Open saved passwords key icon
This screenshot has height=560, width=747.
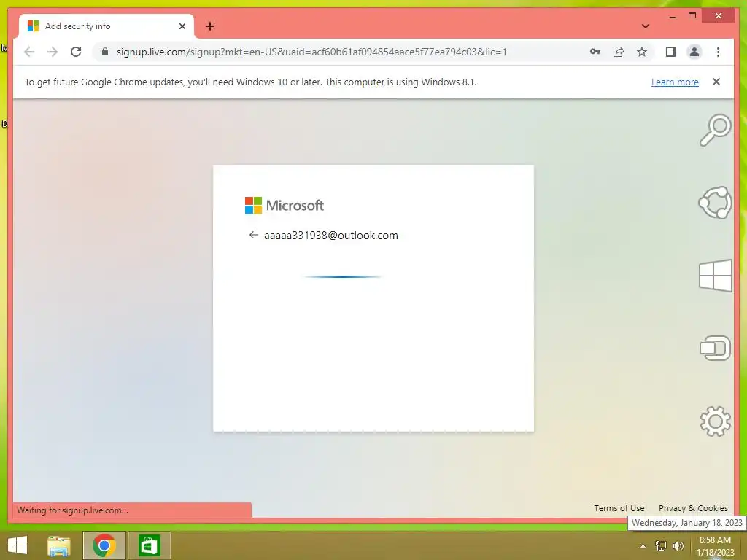[x=595, y=52]
